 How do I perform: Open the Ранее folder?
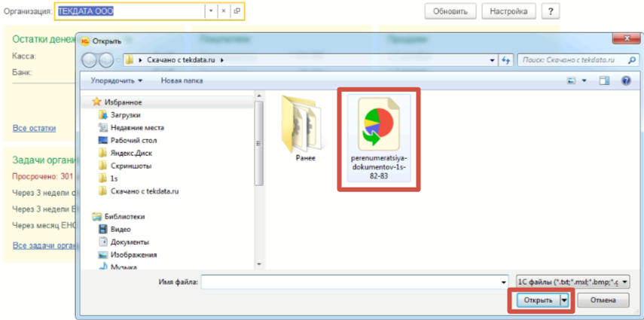coord(305,129)
